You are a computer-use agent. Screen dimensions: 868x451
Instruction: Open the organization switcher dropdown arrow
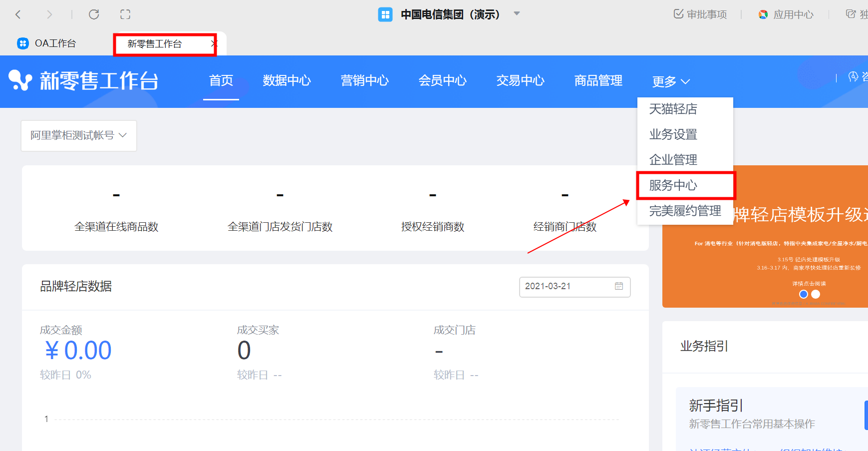click(x=517, y=13)
